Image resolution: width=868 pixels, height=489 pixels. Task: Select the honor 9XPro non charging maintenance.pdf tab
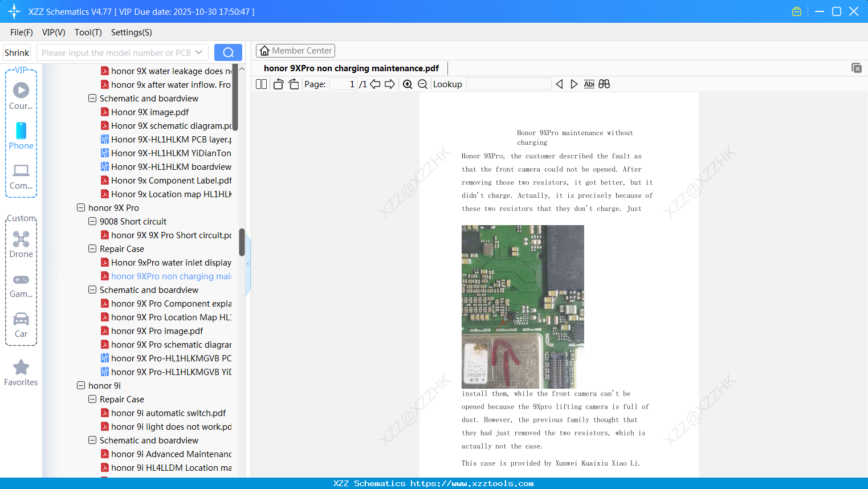pos(351,68)
